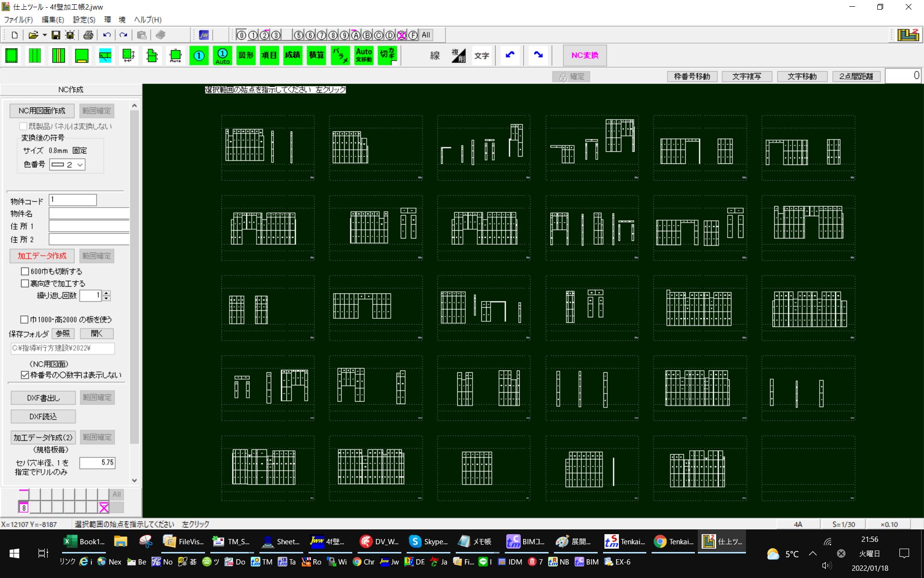This screenshot has width=924, height=578.
Task: Click the stepped panel shape icon
Action: [152, 55]
